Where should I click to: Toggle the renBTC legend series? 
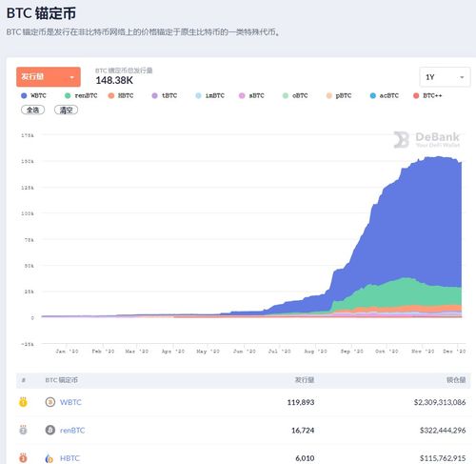pyautogui.click(x=81, y=95)
